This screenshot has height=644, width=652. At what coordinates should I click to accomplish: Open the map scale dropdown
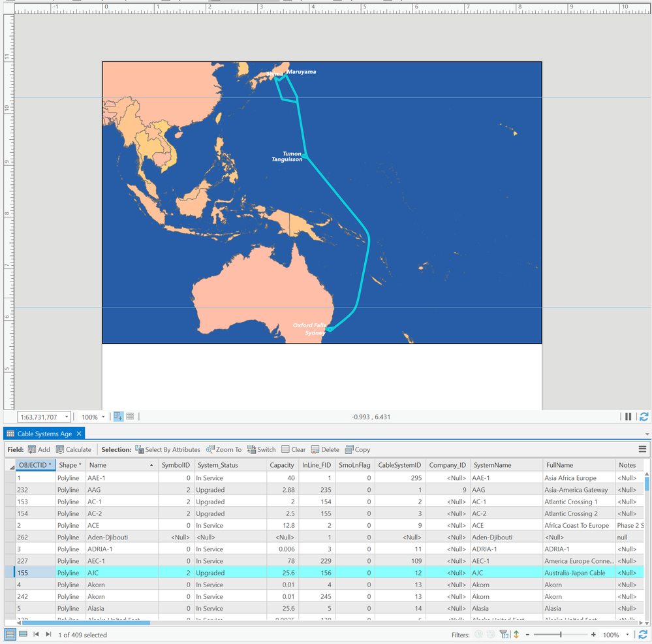67,417
